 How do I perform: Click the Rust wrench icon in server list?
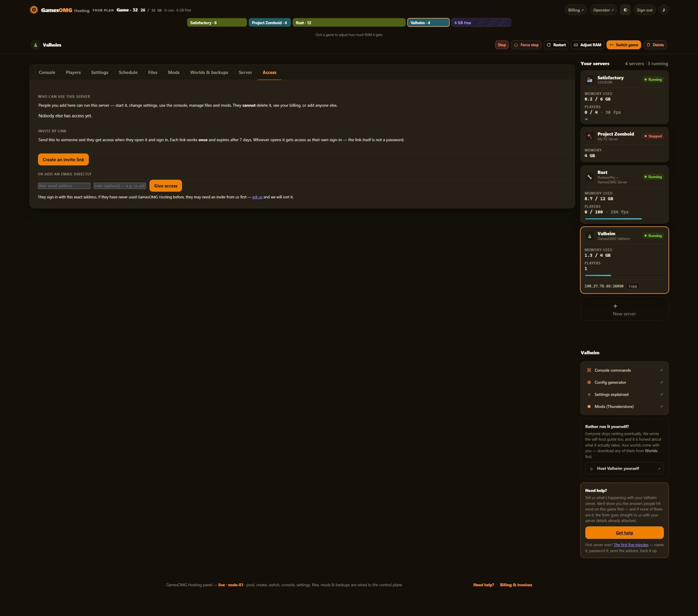click(589, 177)
